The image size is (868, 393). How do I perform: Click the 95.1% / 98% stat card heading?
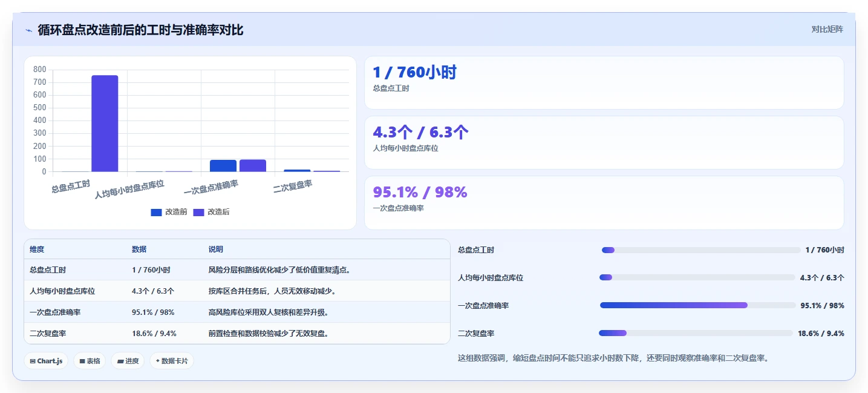pyautogui.click(x=420, y=192)
